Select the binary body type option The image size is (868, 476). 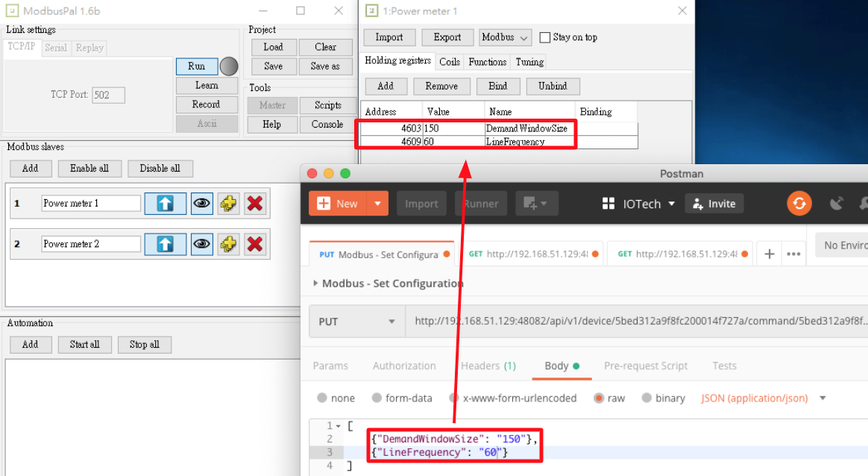647,398
